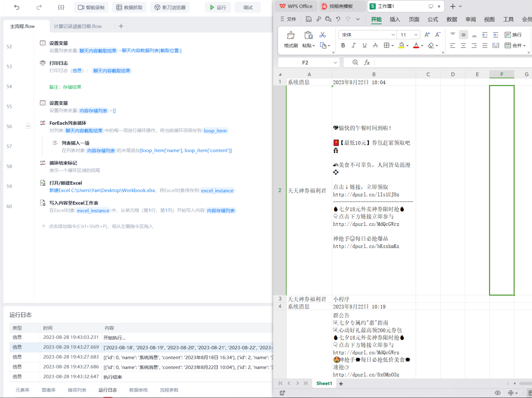Click the Format Painter (格式刷) icon
The image size is (532, 398).
click(x=291, y=36)
